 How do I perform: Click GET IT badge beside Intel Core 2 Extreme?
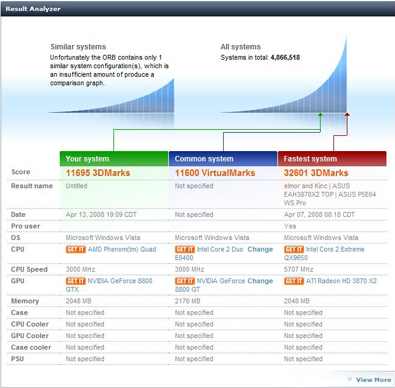click(294, 249)
